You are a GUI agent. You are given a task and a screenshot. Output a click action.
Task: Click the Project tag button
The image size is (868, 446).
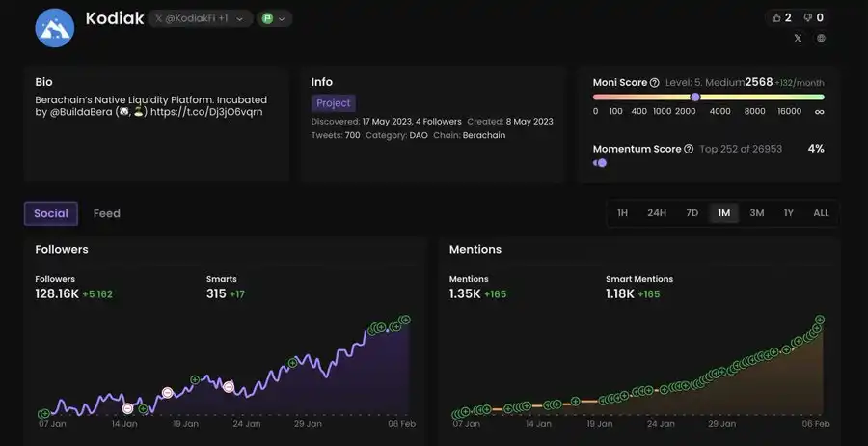pos(334,102)
